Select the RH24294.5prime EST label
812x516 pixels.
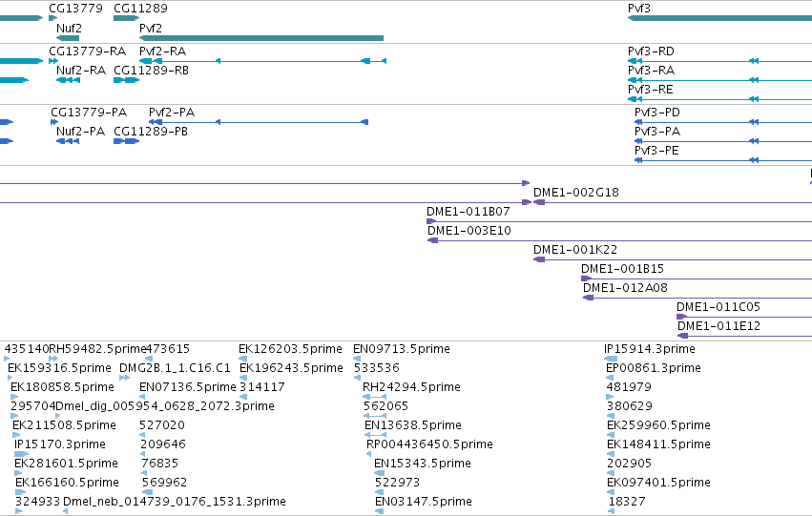[411, 387]
